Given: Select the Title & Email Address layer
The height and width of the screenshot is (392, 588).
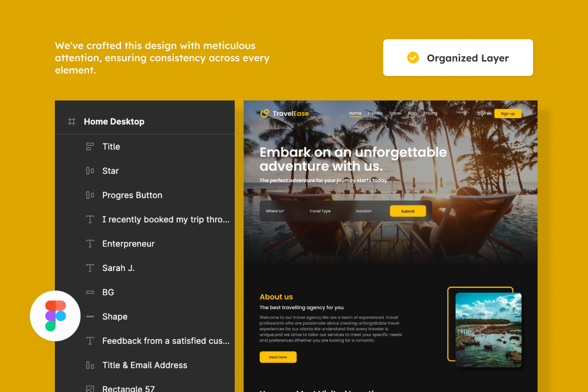Looking at the screenshot, I should 145,365.
